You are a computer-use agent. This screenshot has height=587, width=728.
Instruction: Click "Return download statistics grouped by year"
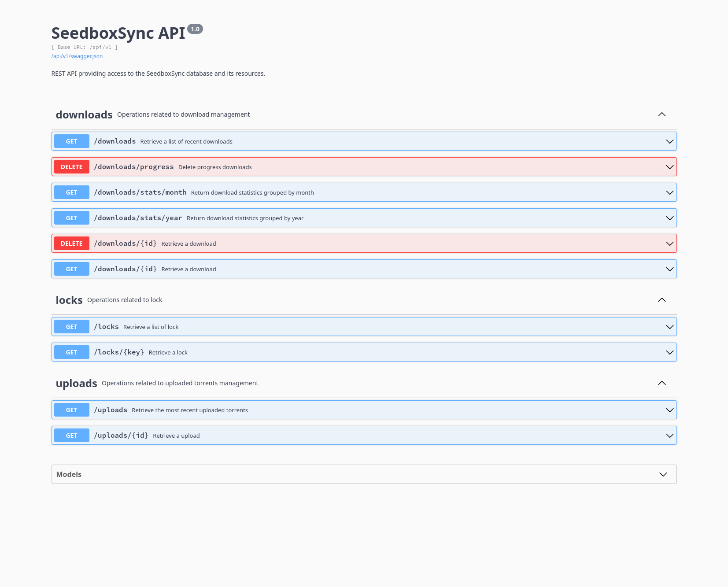tap(245, 218)
